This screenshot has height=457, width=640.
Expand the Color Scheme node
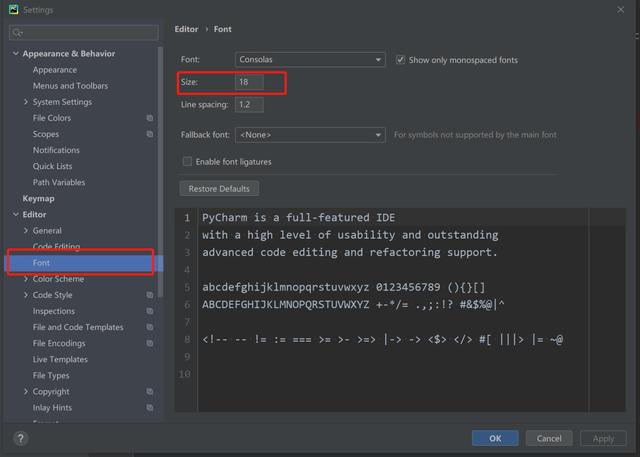(x=26, y=279)
